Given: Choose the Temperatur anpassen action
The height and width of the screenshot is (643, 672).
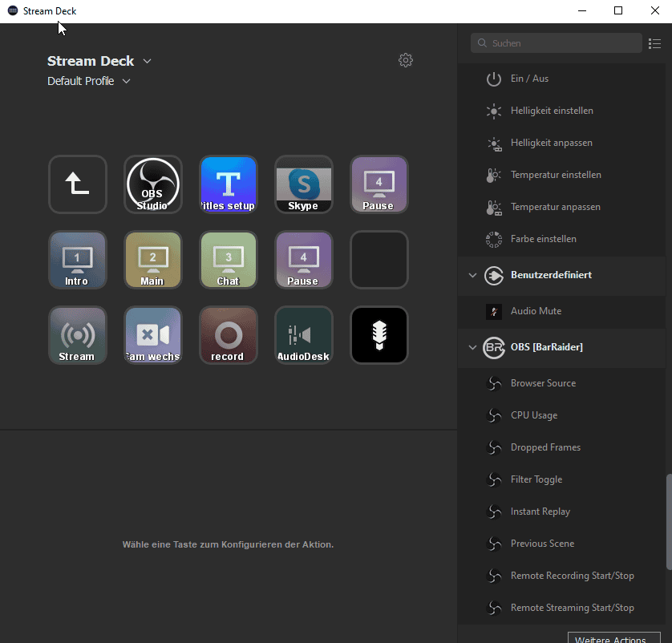Looking at the screenshot, I should tap(561, 208).
